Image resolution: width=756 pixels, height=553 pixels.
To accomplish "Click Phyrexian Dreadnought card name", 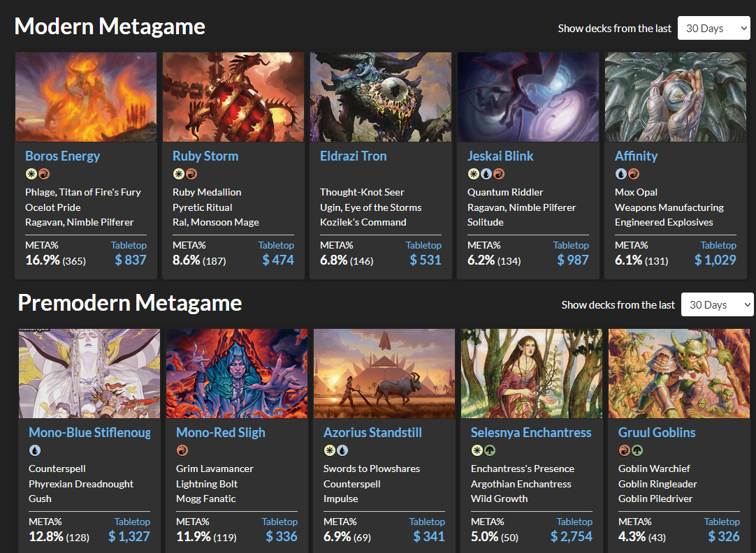I will point(81,484).
